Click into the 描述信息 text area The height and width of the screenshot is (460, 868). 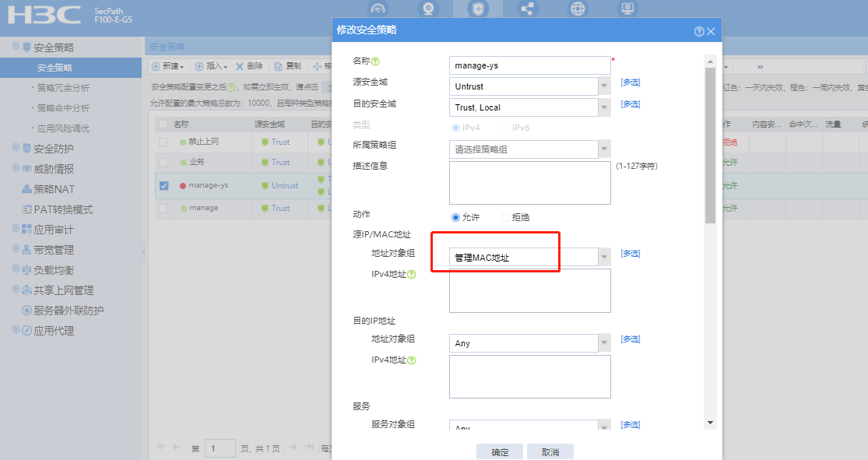(530, 183)
